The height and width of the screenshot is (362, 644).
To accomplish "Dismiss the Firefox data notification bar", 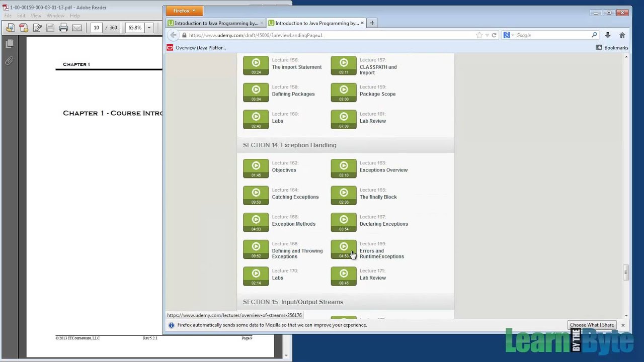I will pos(623,325).
